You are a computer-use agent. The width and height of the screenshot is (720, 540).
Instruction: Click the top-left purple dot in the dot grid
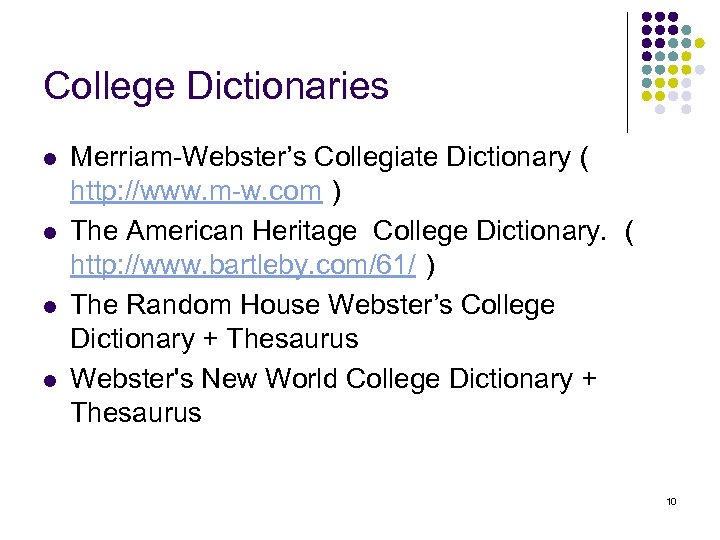(x=647, y=18)
